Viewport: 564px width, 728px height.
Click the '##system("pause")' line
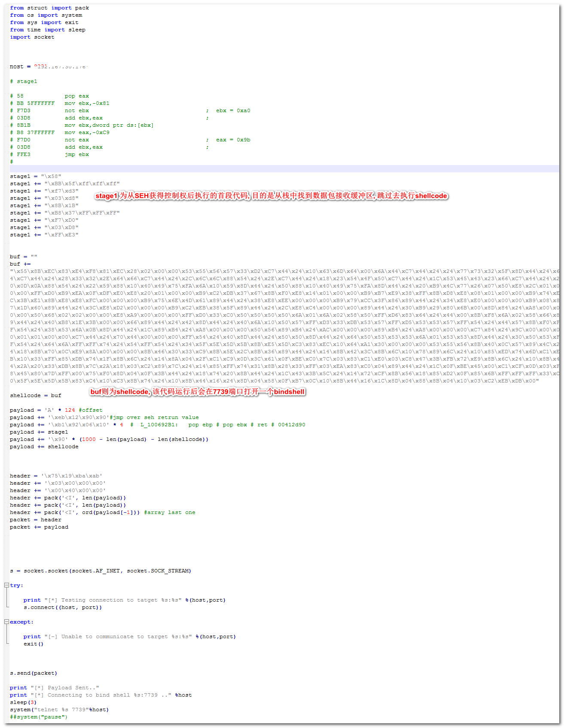point(39,717)
